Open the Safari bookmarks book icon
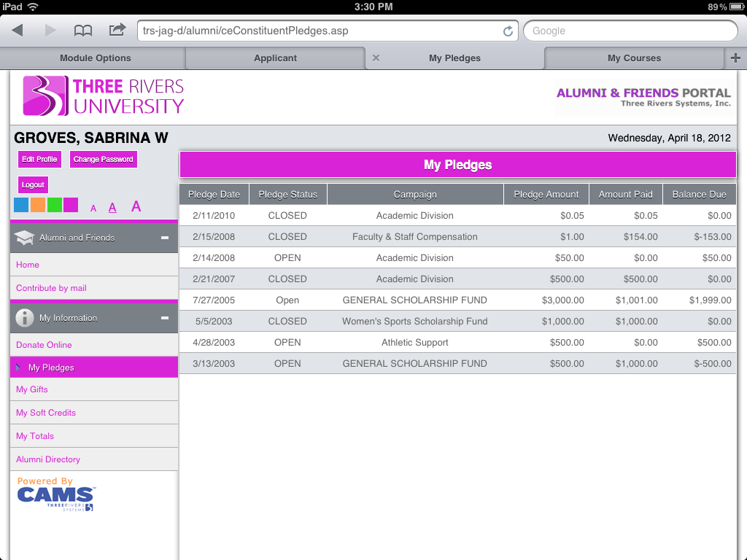The image size is (747, 560). coord(83,31)
